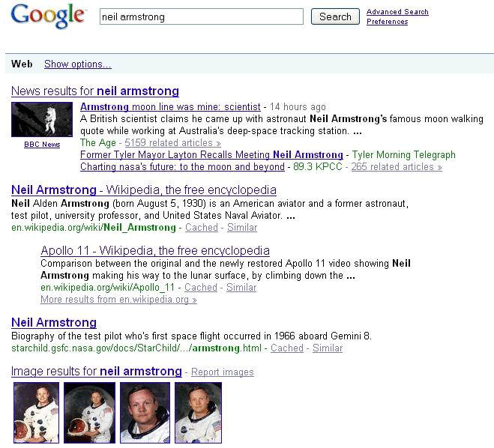Screen dimensions: 494x448
Task: Open third image result, close-up portrait
Action: coord(145,413)
